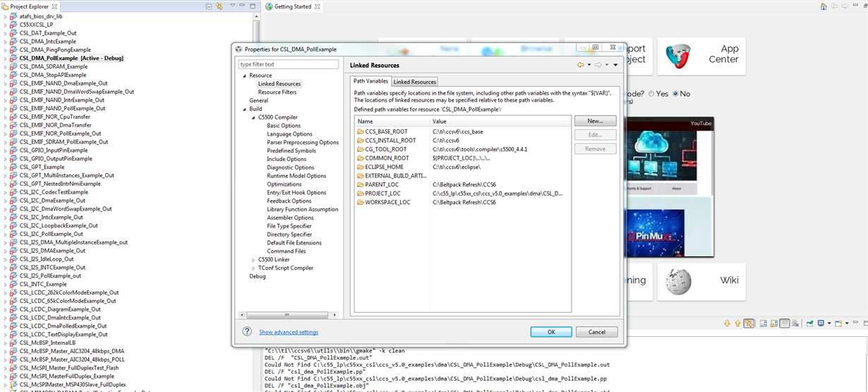This screenshot has width=868, height=392.
Task: Click the type filter text field
Action: coord(289,64)
